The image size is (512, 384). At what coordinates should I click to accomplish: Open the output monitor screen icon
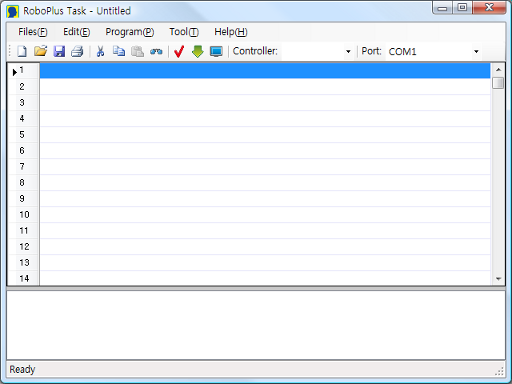(216, 51)
